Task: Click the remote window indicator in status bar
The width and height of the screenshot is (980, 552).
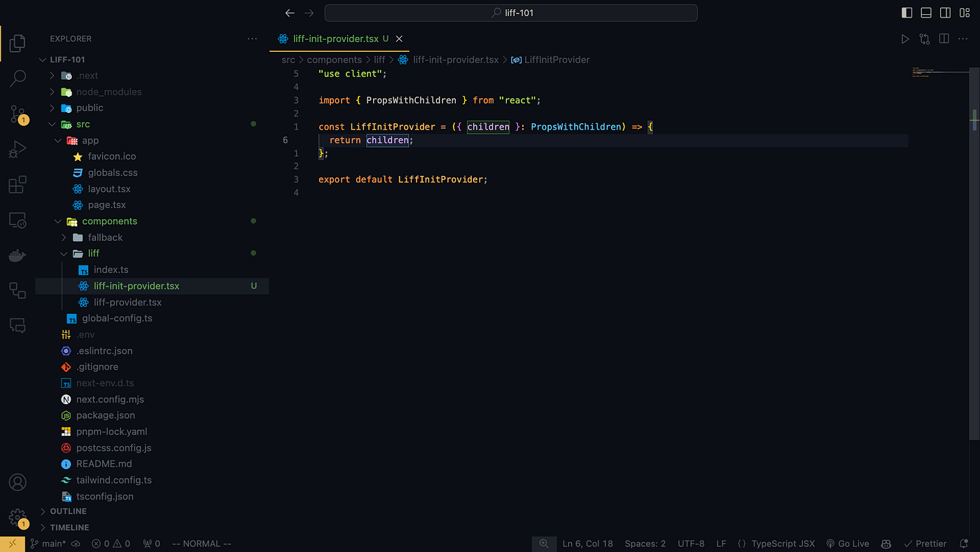Action: click(12, 544)
